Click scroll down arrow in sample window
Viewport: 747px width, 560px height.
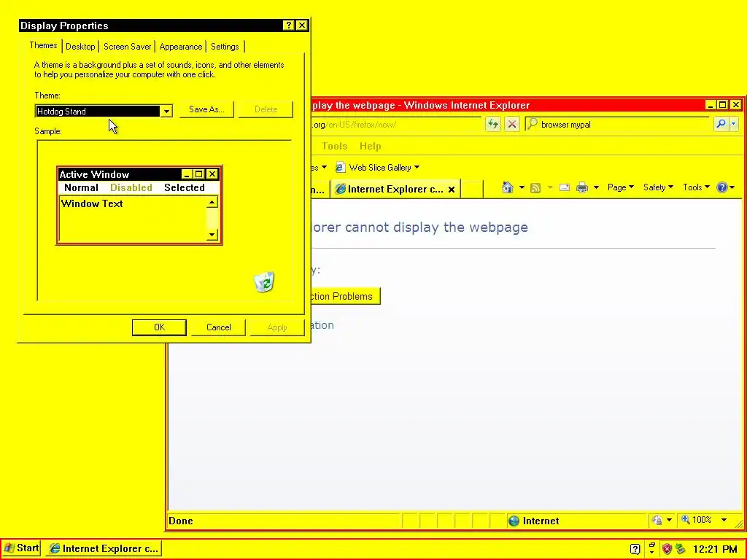212,235
